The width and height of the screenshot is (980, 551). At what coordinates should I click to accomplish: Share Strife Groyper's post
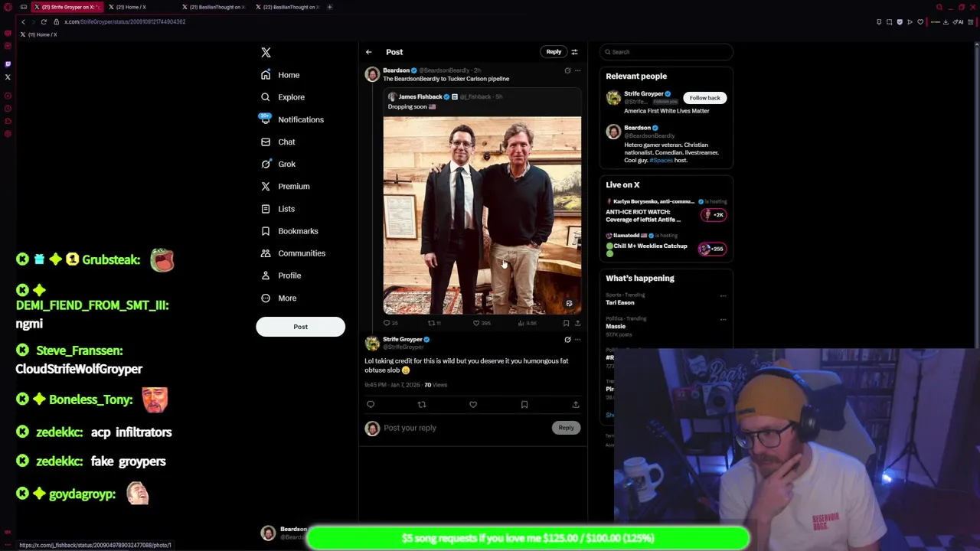pyautogui.click(x=576, y=404)
